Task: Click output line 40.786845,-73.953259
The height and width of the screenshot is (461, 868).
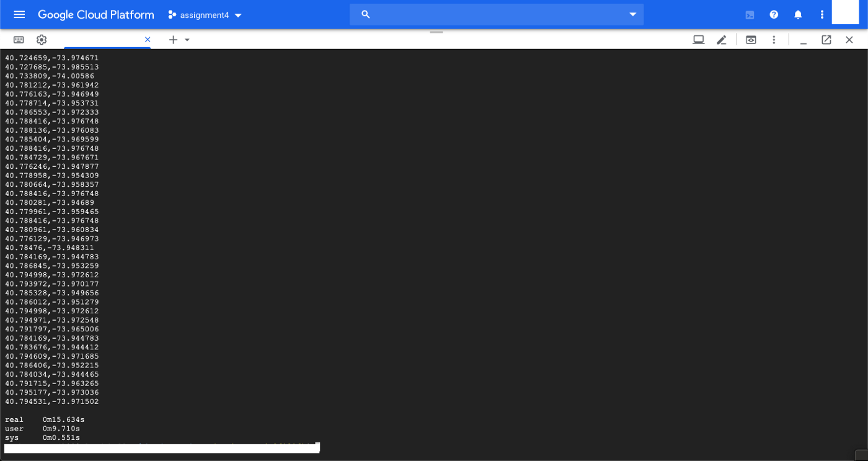Action: (x=52, y=266)
